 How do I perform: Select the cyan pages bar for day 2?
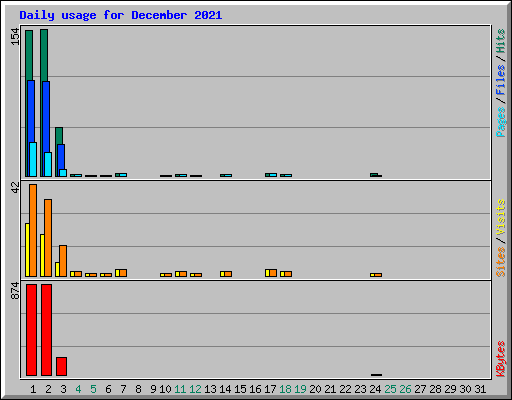(48, 164)
